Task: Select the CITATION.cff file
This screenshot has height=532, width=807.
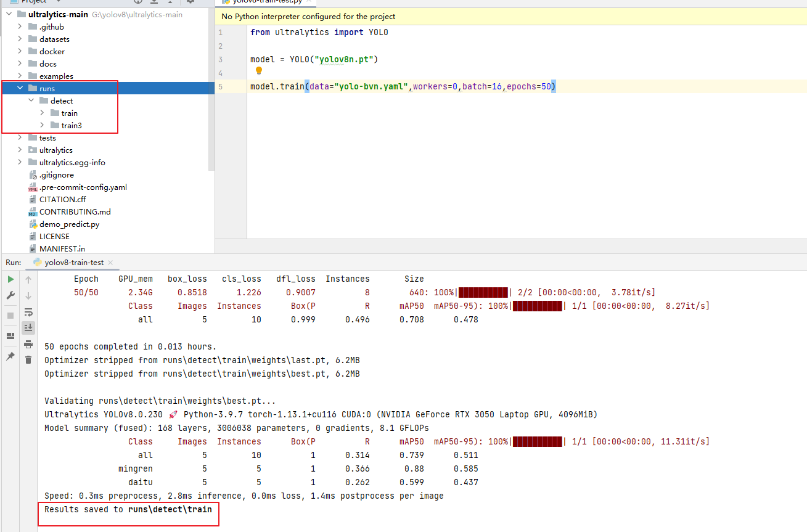Action: pos(62,199)
